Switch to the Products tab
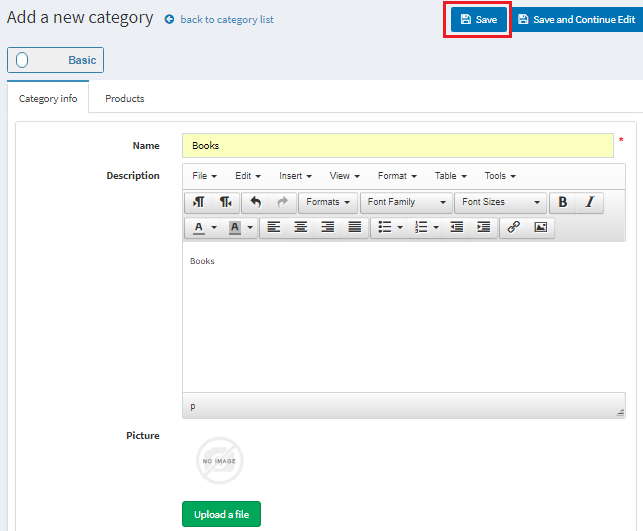 125,98
